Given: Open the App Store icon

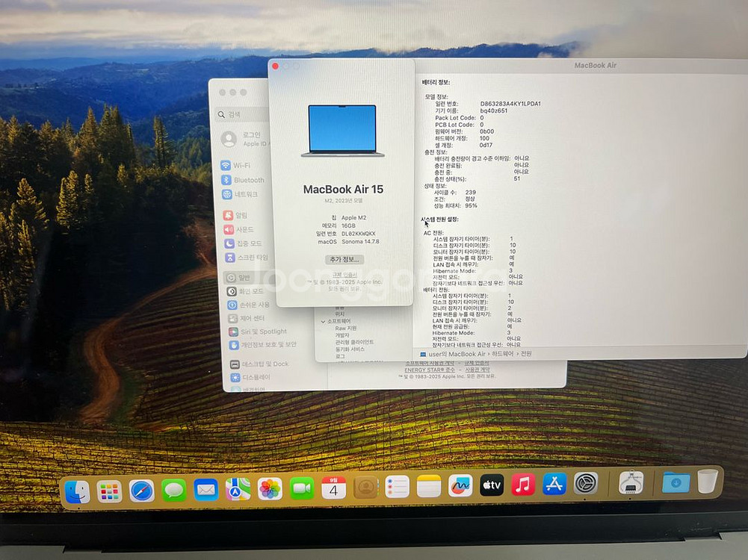Looking at the screenshot, I should point(554,485).
